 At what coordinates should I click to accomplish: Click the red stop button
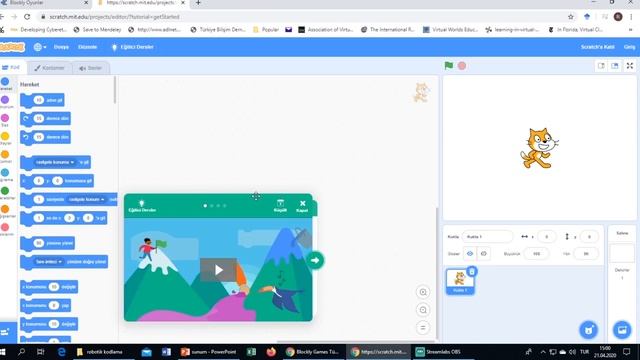coord(462,66)
